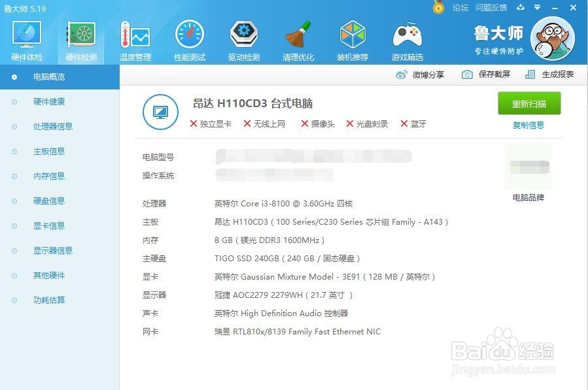Click disk value TIGO SSD 240GB
Screen dimensions: 588x390
(x=287, y=259)
